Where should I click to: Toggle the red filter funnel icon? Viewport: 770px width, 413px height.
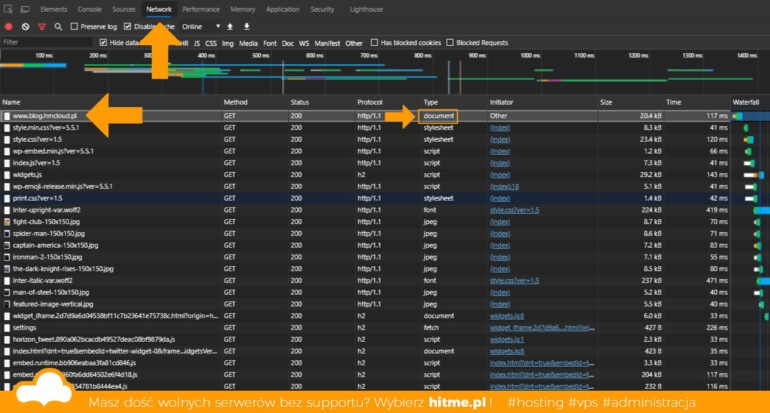42,27
